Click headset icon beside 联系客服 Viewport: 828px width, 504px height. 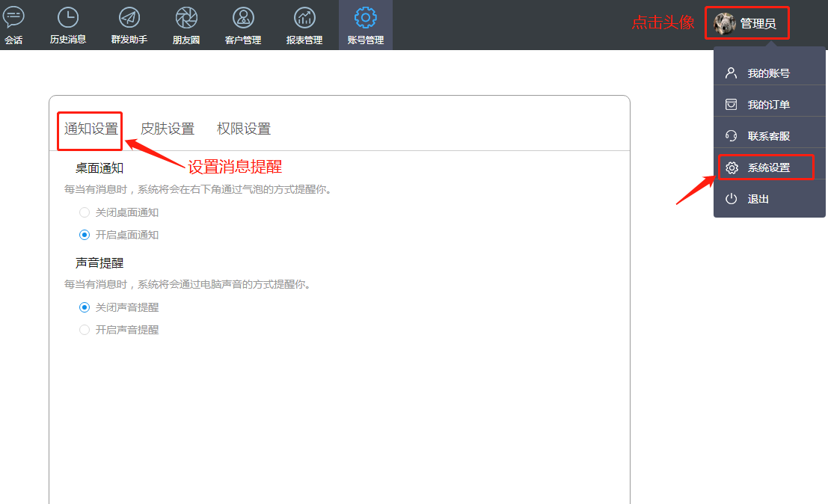pyautogui.click(x=731, y=136)
